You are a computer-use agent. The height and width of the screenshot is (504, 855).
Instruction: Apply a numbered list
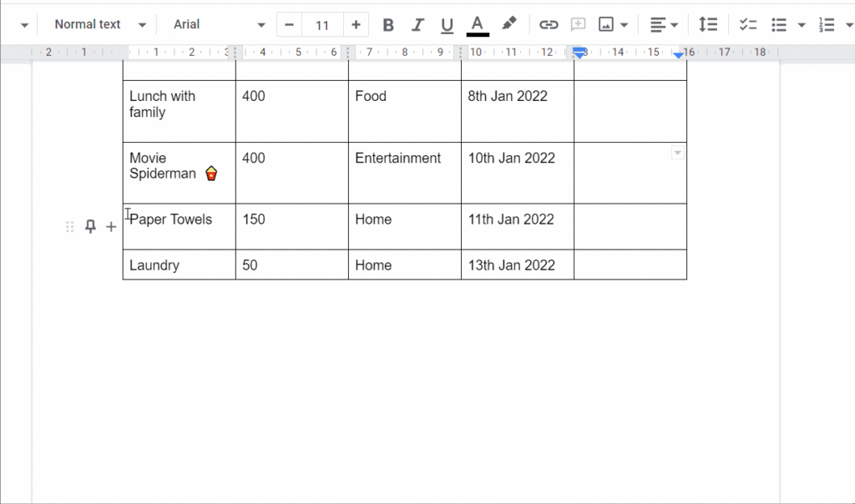click(x=828, y=24)
